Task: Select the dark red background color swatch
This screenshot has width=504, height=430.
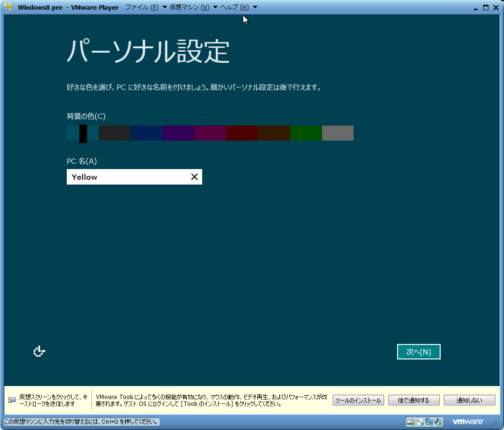Action: point(242,133)
